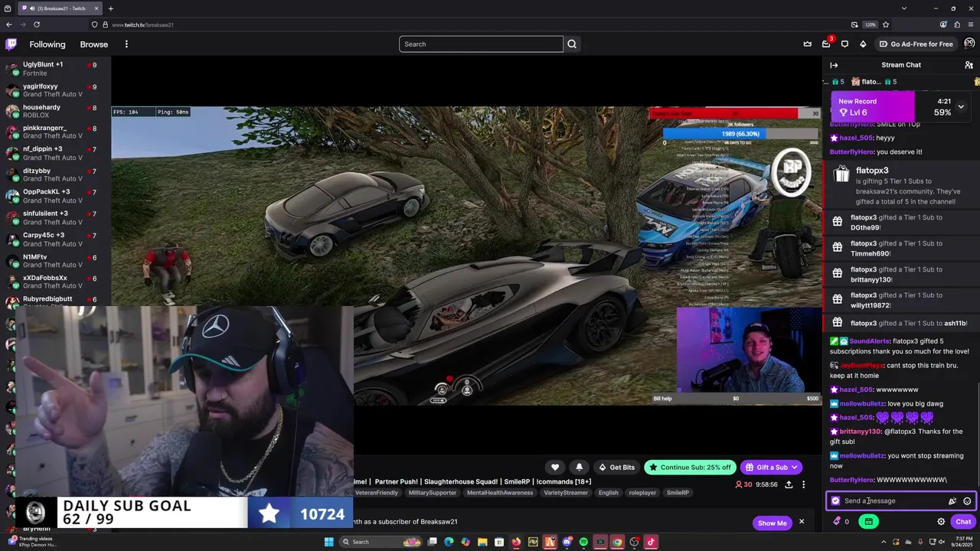Open the user profile avatar menu
The image size is (980, 551).
click(x=969, y=44)
